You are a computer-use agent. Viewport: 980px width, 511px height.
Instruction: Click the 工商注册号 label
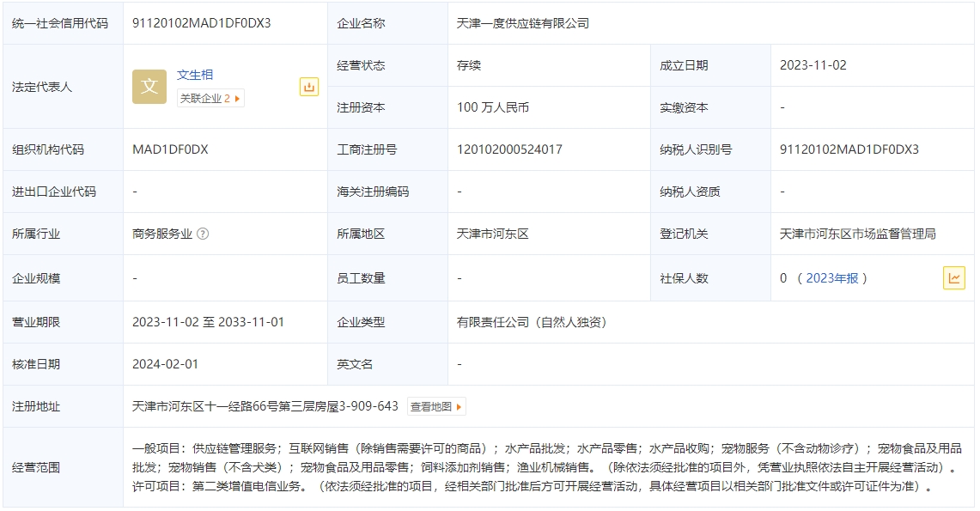[x=367, y=149]
